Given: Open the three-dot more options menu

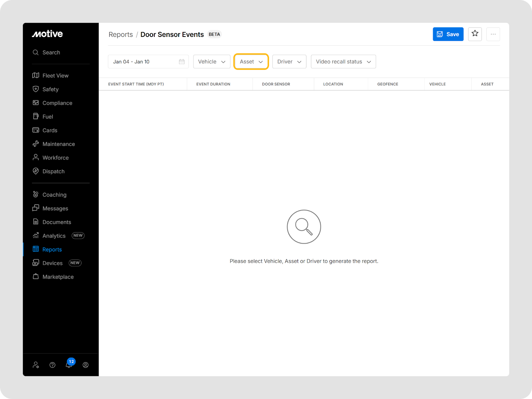Looking at the screenshot, I should click(493, 34).
